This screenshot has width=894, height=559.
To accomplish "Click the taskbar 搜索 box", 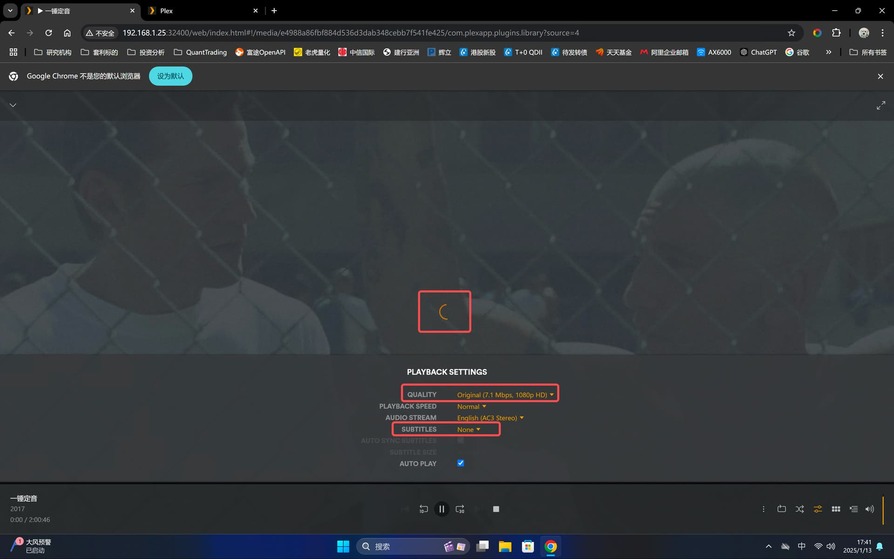I will [413, 546].
